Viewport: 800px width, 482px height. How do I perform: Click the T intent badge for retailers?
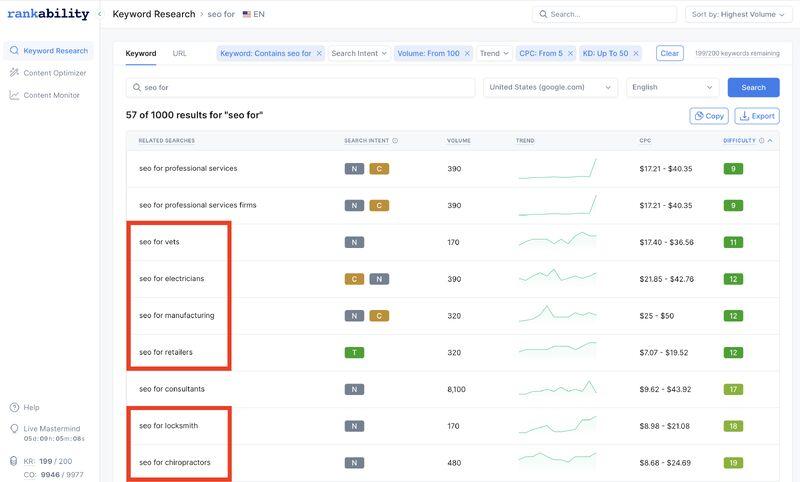click(354, 352)
